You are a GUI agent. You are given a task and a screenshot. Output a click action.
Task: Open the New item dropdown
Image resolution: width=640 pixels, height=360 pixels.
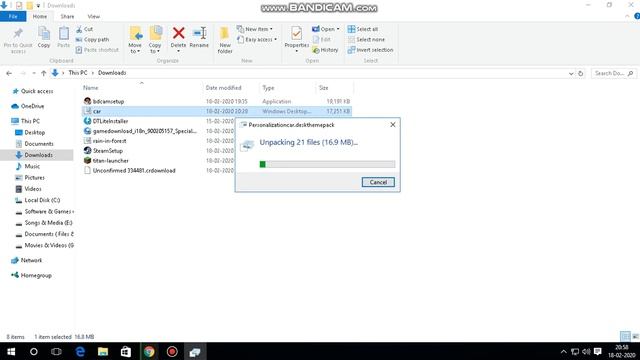point(255,29)
